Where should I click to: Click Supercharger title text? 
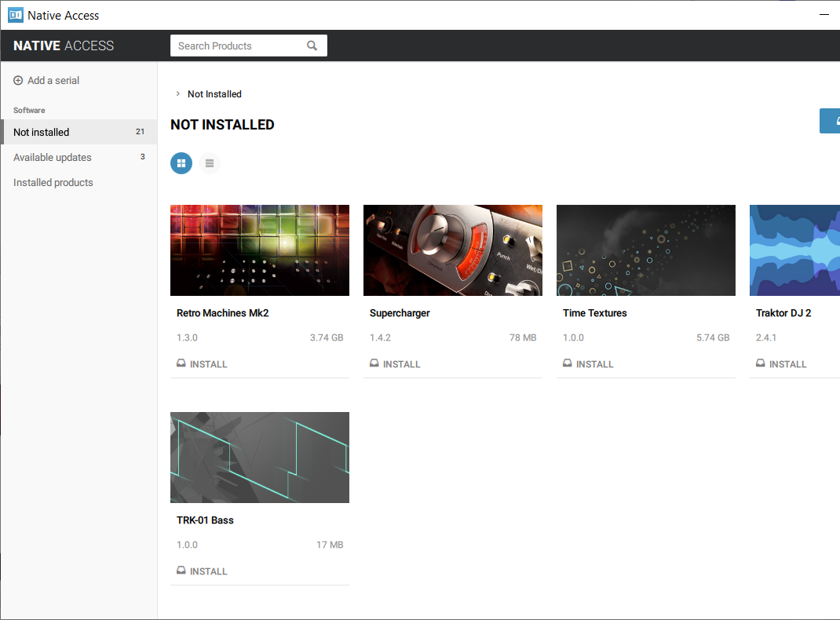400,312
